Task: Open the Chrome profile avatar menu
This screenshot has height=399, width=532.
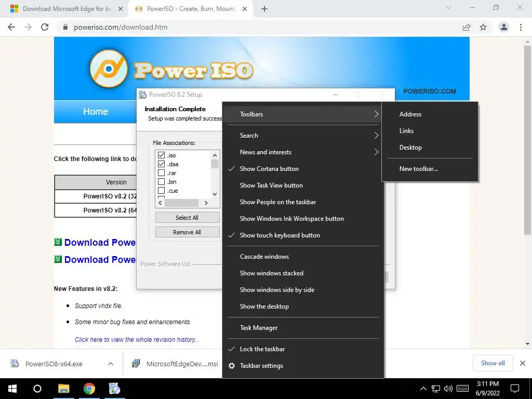Action: pyautogui.click(x=504, y=27)
